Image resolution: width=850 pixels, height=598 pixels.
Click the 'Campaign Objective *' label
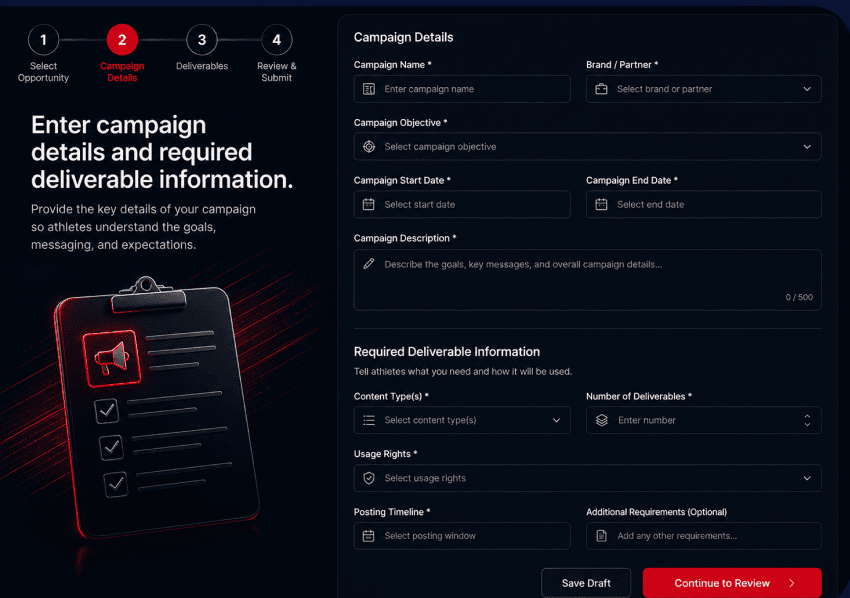(401, 123)
